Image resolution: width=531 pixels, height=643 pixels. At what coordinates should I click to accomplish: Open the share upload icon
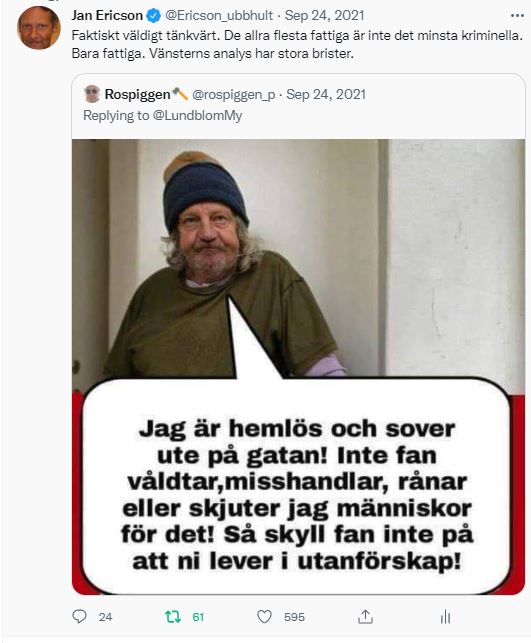click(365, 616)
